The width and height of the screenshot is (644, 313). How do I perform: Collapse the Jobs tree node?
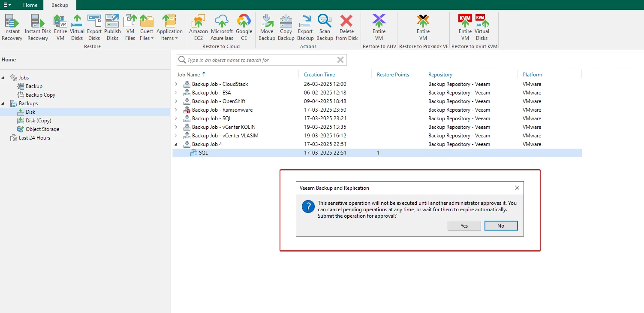[3, 78]
